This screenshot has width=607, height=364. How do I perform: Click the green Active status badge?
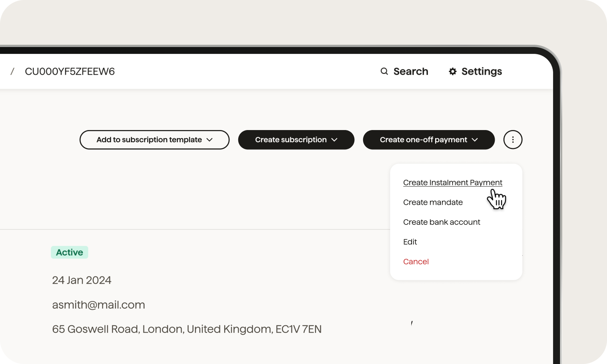pyautogui.click(x=69, y=253)
